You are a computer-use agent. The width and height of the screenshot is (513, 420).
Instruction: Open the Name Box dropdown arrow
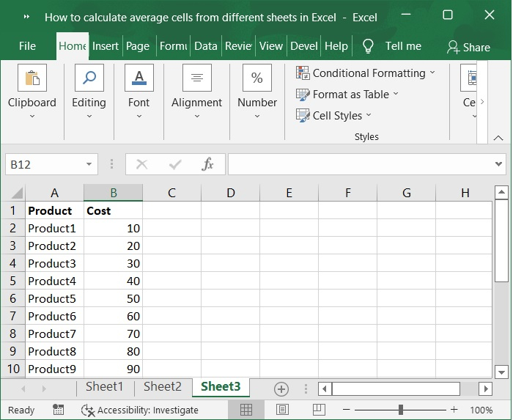tap(89, 165)
